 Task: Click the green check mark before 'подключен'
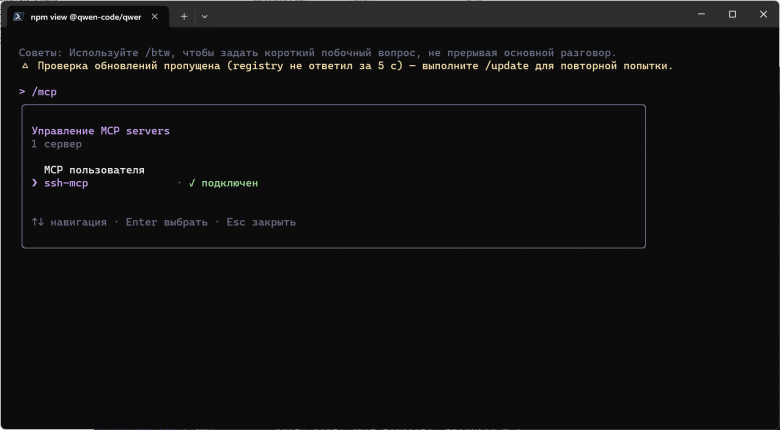pos(192,183)
